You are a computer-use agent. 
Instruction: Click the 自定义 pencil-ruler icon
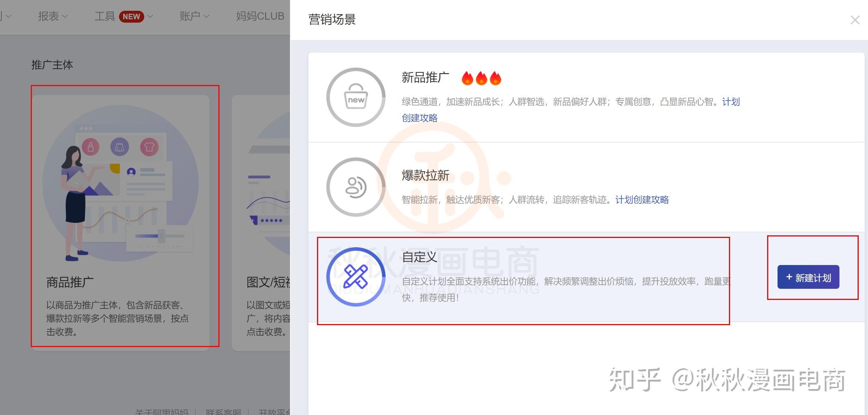356,277
